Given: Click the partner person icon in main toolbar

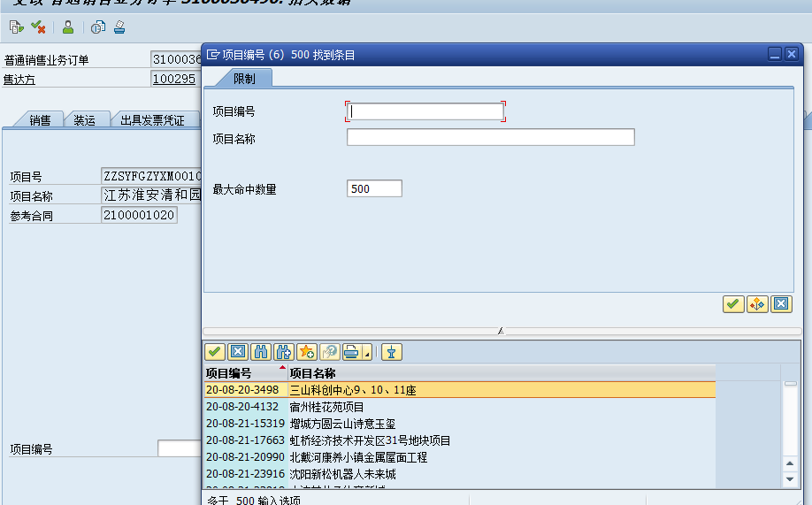Looking at the screenshot, I should [x=68, y=27].
